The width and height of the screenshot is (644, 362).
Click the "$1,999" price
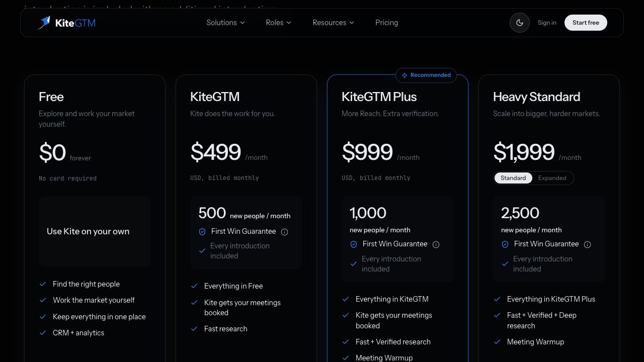[524, 152]
